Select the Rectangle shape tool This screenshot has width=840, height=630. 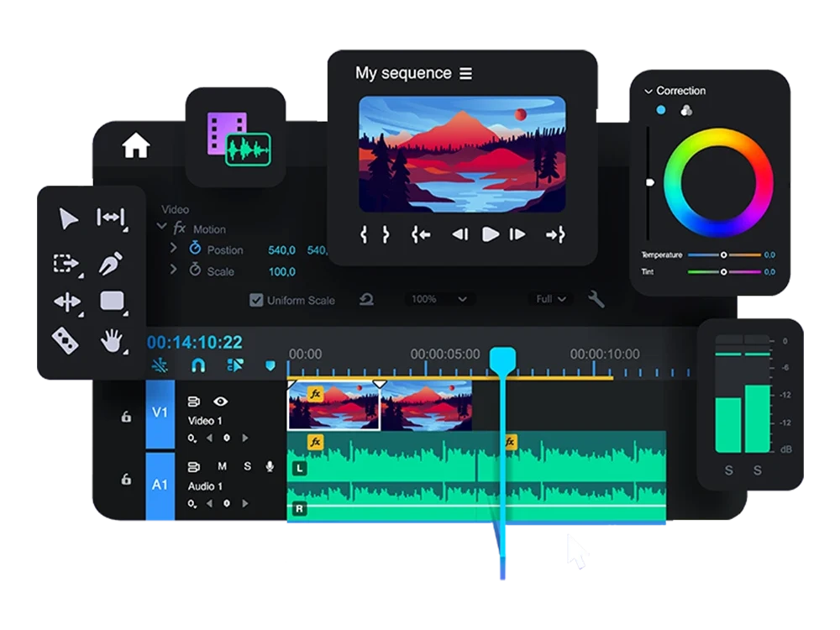click(x=112, y=302)
